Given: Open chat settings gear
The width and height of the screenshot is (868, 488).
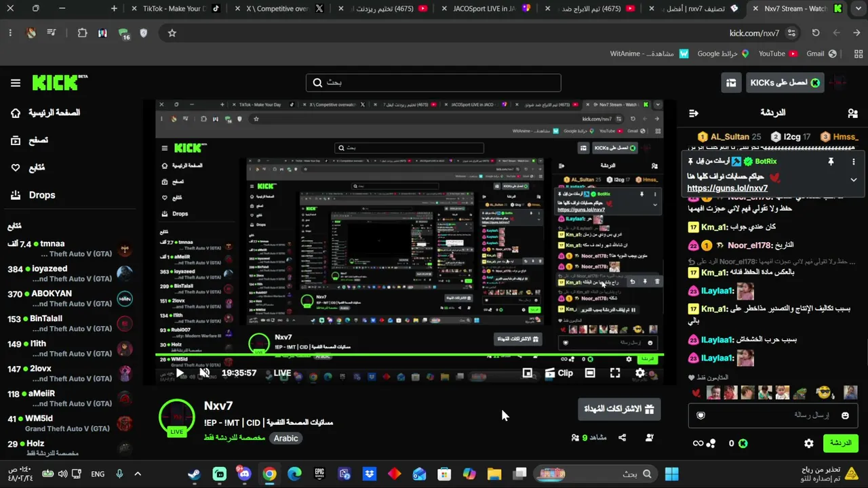Looking at the screenshot, I should click(x=809, y=443).
